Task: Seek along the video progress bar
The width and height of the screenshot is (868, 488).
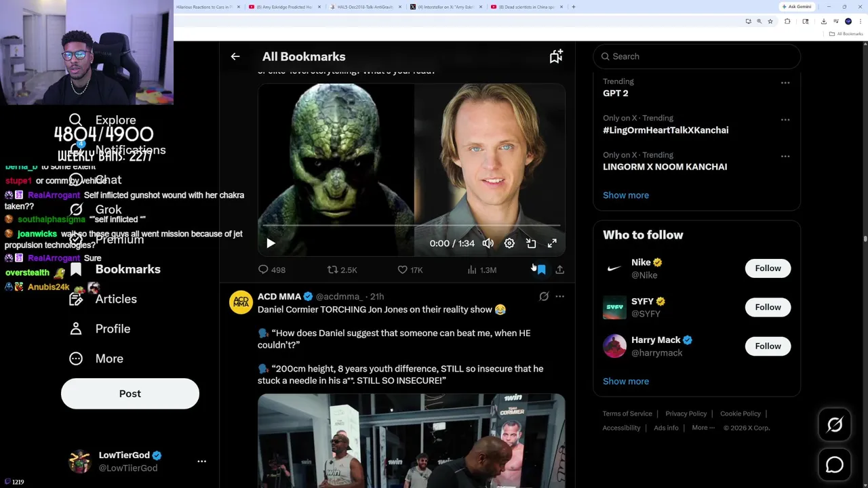Action: 411,225
